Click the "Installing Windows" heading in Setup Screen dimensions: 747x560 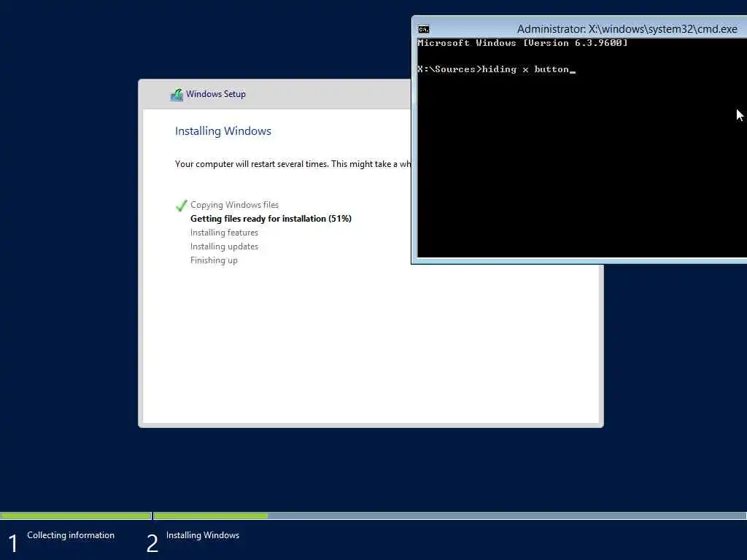click(223, 131)
